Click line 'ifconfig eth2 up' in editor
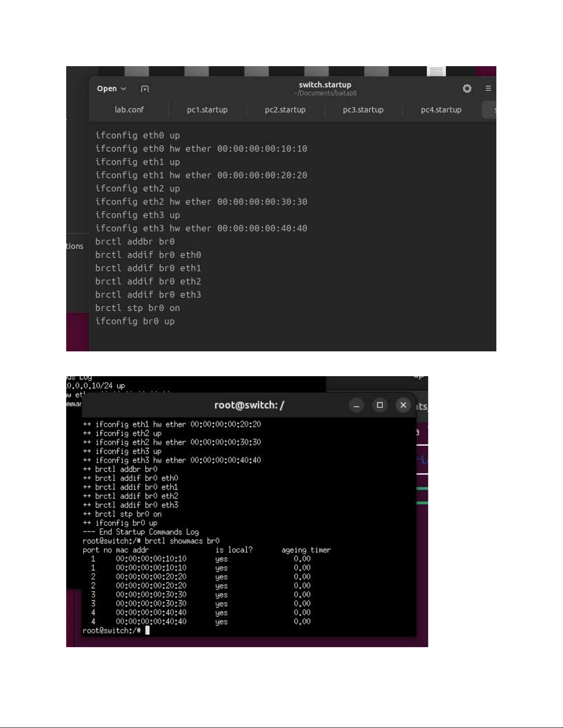The width and height of the screenshot is (563, 728). click(x=137, y=189)
